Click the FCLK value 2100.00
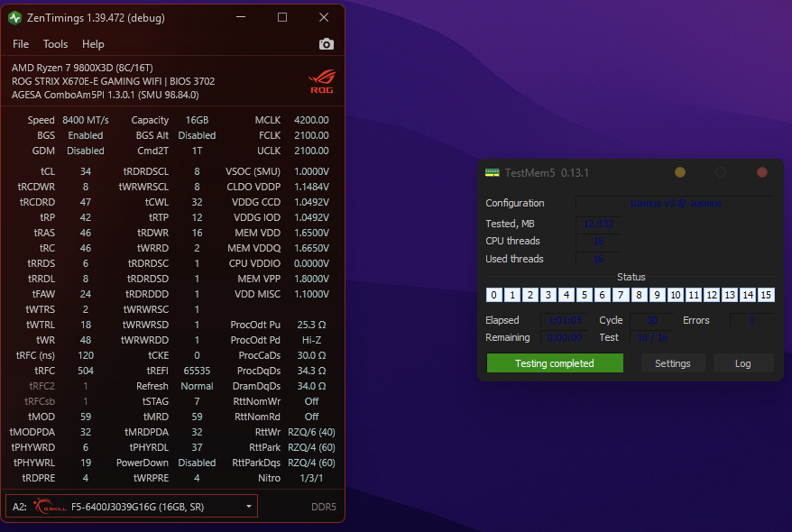Screen dimensions: 792x532 coord(311,135)
